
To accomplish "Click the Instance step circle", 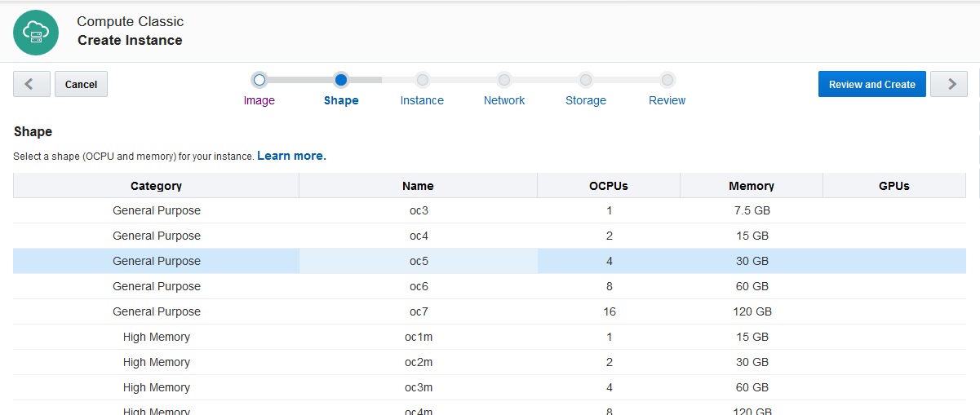I will [422, 80].
